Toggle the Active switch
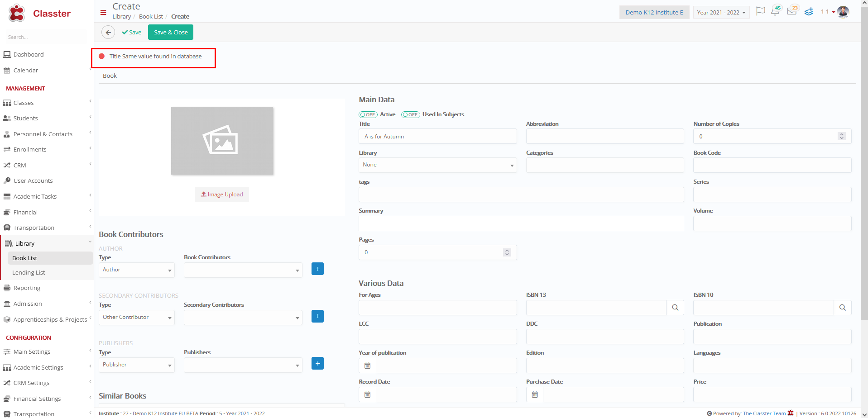Image resolution: width=868 pixels, height=418 pixels. (368, 114)
